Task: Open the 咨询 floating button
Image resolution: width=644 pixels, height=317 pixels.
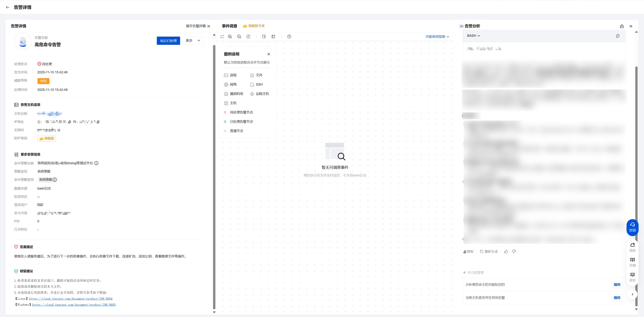Action: click(x=632, y=227)
